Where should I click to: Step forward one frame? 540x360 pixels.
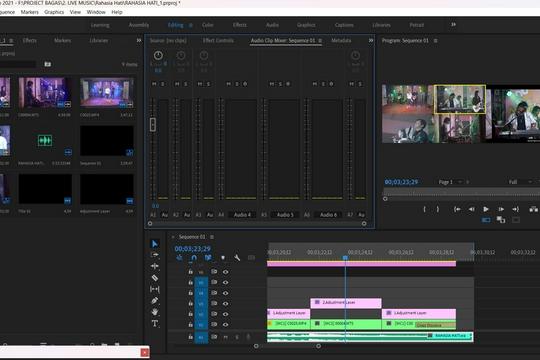coord(501,209)
